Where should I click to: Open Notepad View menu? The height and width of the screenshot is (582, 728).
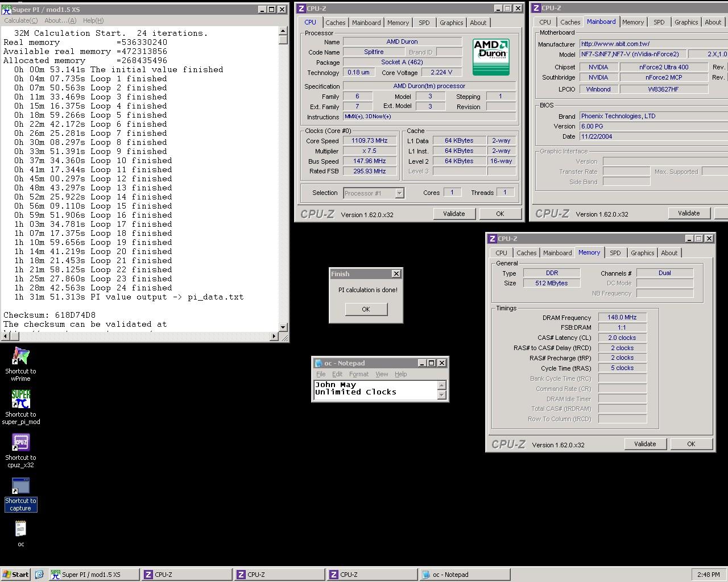(382, 374)
